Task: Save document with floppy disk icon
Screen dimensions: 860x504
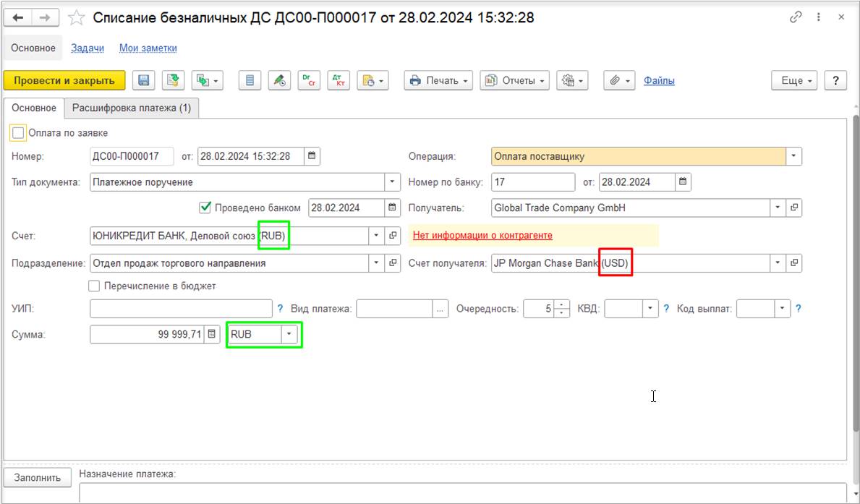Action: pyautogui.click(x=144, y=80)
